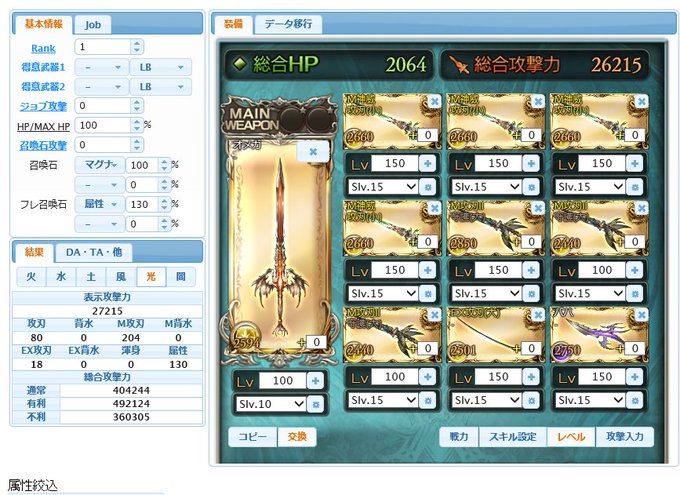Open gear settings under the 2850 weapon
The image size is (680, 495).
[531, 294]
